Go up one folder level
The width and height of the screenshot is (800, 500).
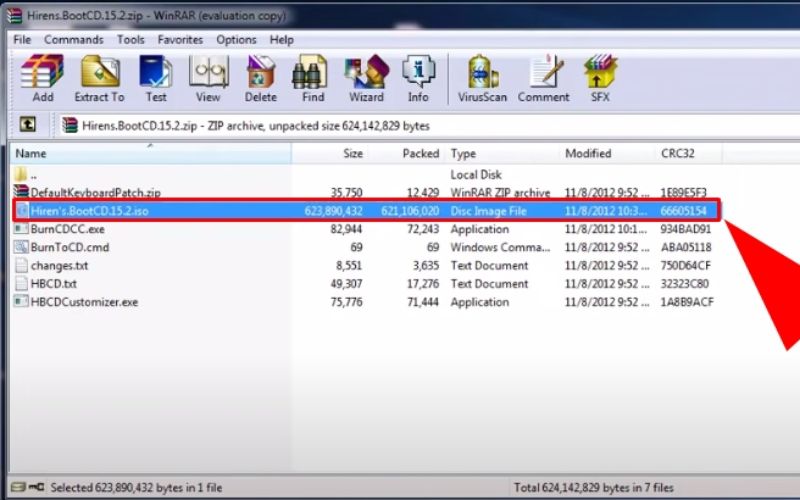pos(28,124)
